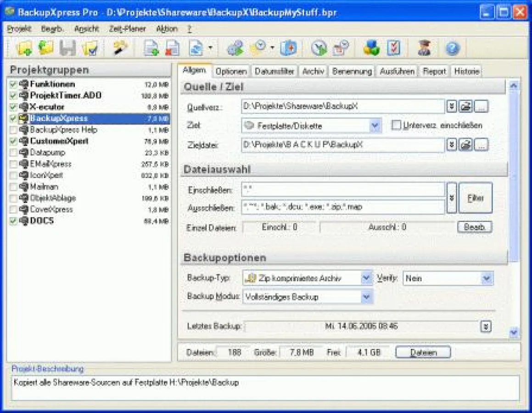Click the Save project disk icon
The height and width of the screenshot is (413, 532).
click(x=67, y=48)
